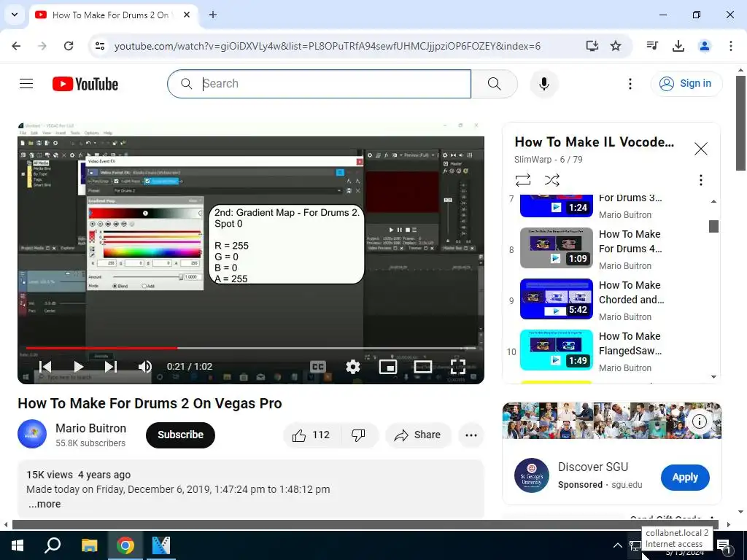
Task: Click Sign in button
Action: click(x=686, y=84)
